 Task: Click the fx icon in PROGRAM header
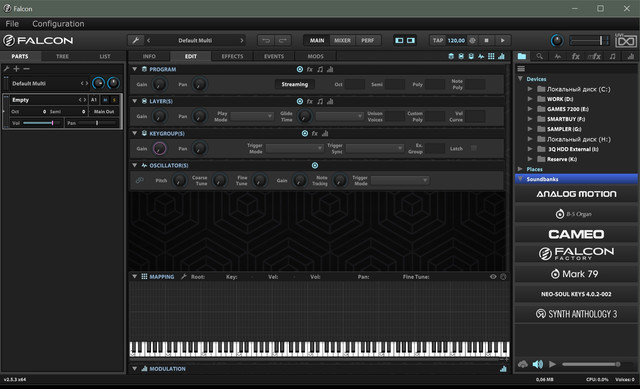click(310, 69)
